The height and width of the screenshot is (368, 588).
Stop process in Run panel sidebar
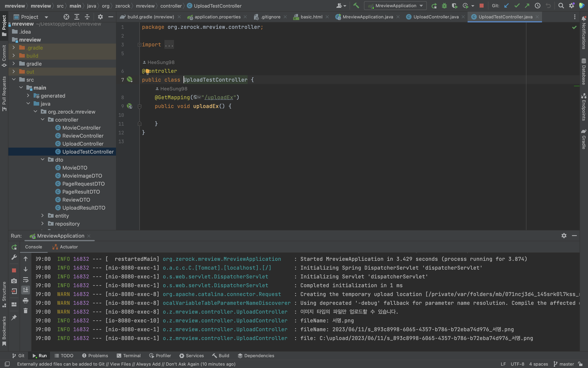pos(14,270)
